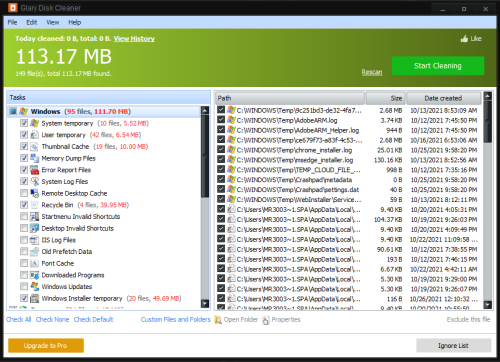Click the Open Folder icon

pyautogui.click(x=218, y=320)
